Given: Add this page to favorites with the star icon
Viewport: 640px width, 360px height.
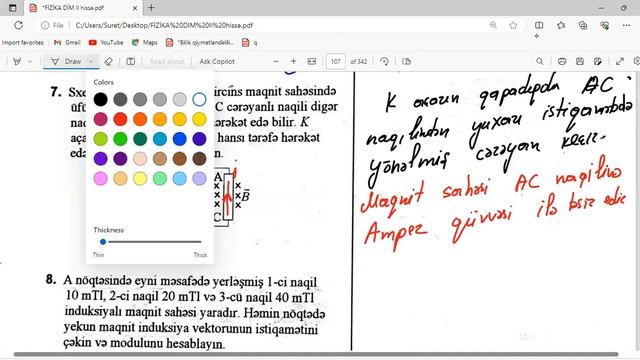Looking at the screenshot, I should pos(513,25).
